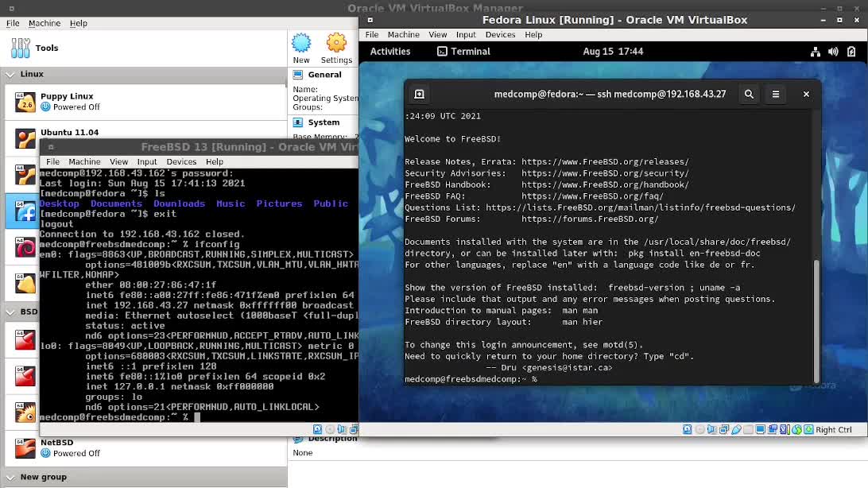
Task: Click keyboard capture indicator in Fedora status bar
Action: (x=808, y=429)
